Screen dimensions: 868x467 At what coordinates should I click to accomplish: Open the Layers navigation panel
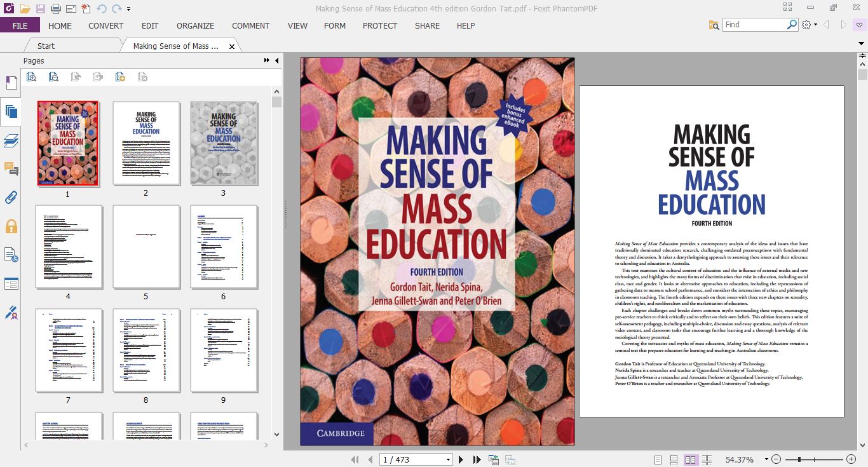point(11,140)
